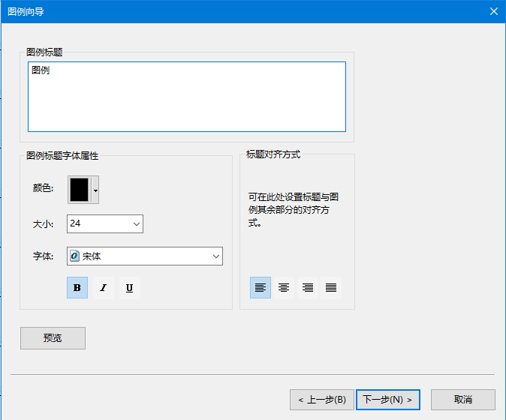
Task: Toggle underline formatting for legend title
Action: click(x=129, y=287)
